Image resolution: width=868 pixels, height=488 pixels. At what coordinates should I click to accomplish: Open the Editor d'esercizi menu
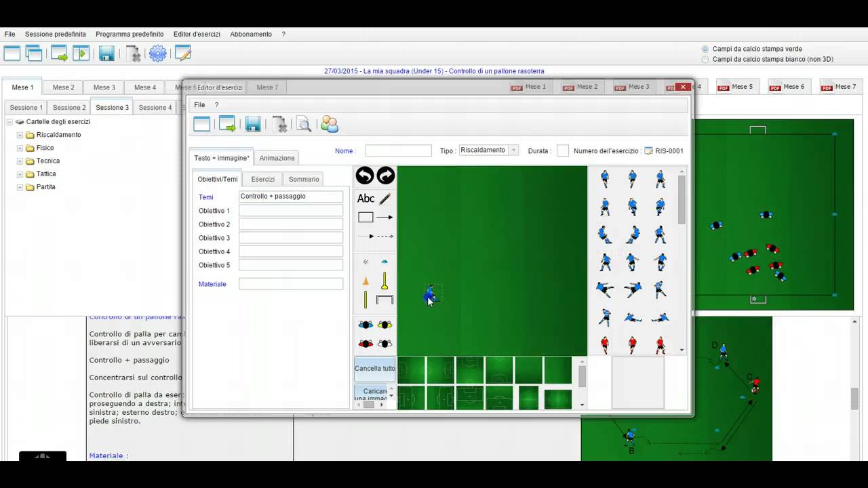click(x=197, y=34)
